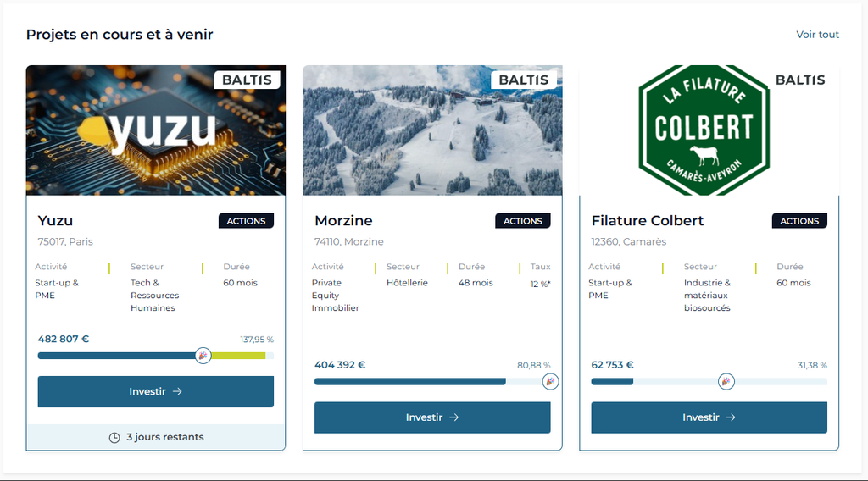Click the Morzine funding progress bar
Viewport: 868px width, 481px height.
[432, 381]
